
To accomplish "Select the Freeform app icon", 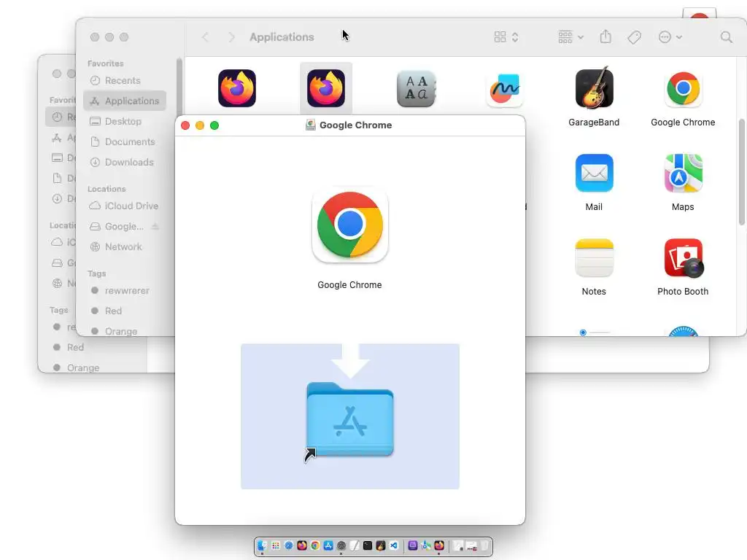I will click(x=505, y=89).
